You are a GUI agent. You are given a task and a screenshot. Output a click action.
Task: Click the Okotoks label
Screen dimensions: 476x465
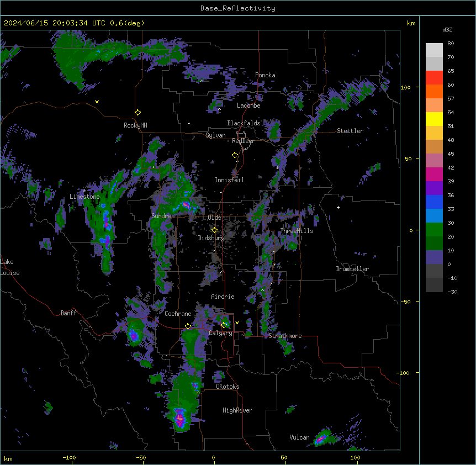coord(228,387)
